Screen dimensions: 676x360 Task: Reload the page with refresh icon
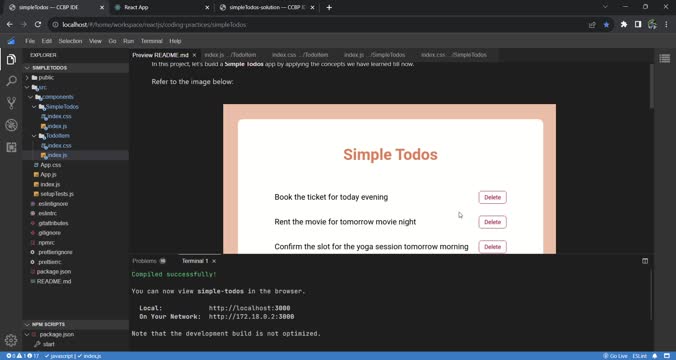click(x=38, y=25)
